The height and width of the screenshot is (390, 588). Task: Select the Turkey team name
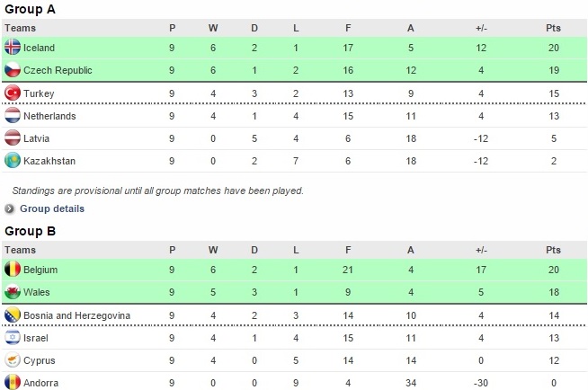pos(39,93)
